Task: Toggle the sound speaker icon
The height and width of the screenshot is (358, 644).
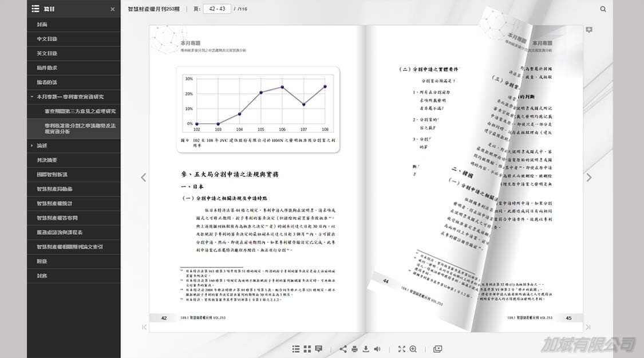Action: pyautogui.click(x=377, y=349)
